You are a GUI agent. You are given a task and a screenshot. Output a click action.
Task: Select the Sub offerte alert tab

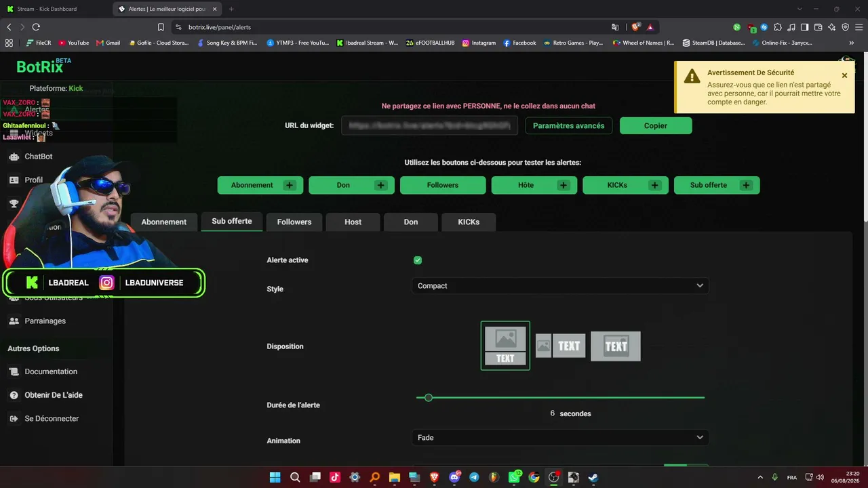(x=232, y=222)
